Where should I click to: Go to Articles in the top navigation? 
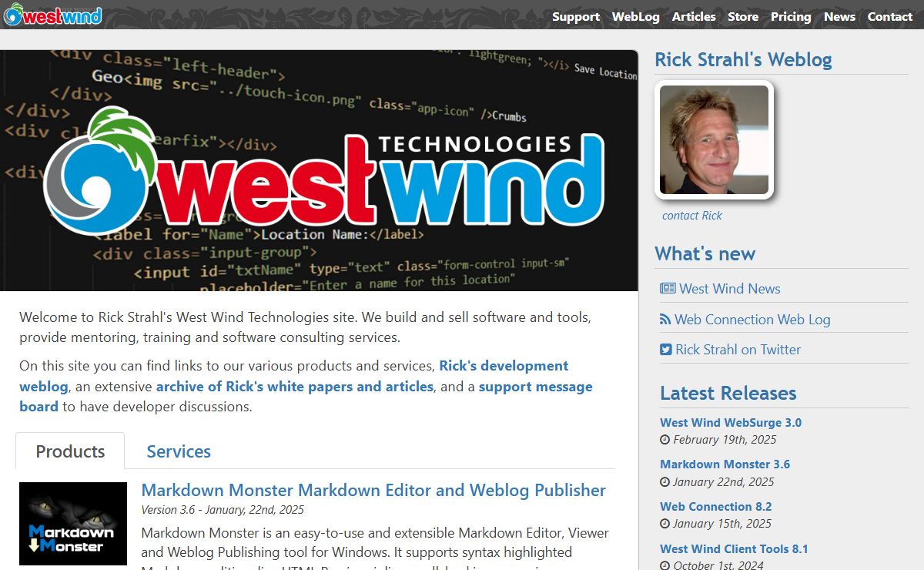(x=694, y=16)
